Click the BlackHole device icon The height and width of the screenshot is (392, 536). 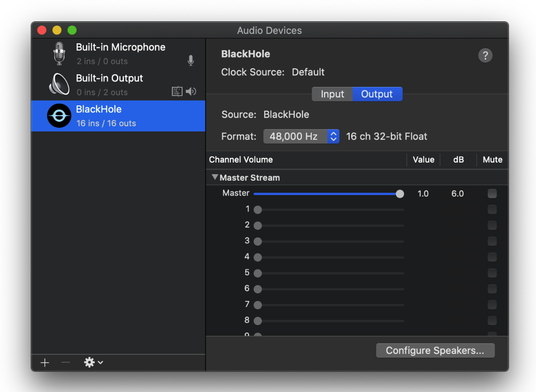pos(59,116)
